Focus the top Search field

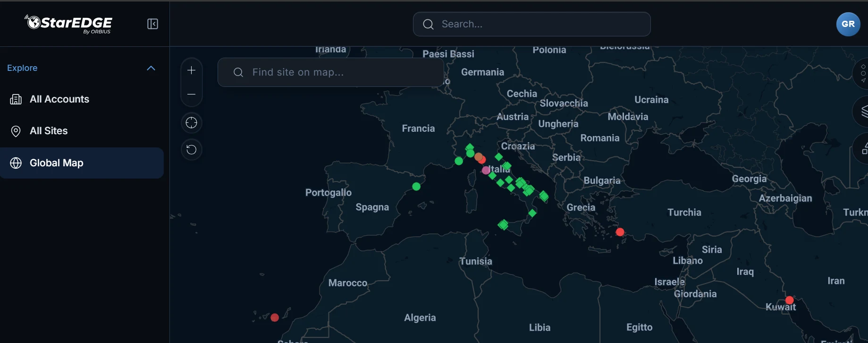(x=532, y=24)
